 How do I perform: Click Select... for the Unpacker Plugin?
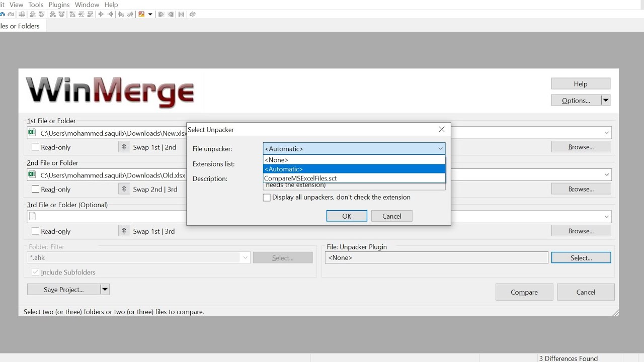pyautogui.click(x=581, y=257)
